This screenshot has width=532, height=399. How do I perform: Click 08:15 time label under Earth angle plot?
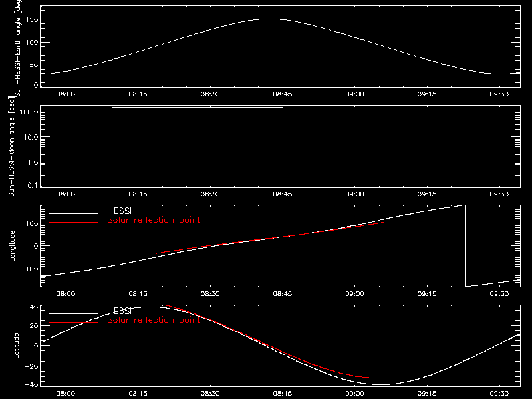138,94
